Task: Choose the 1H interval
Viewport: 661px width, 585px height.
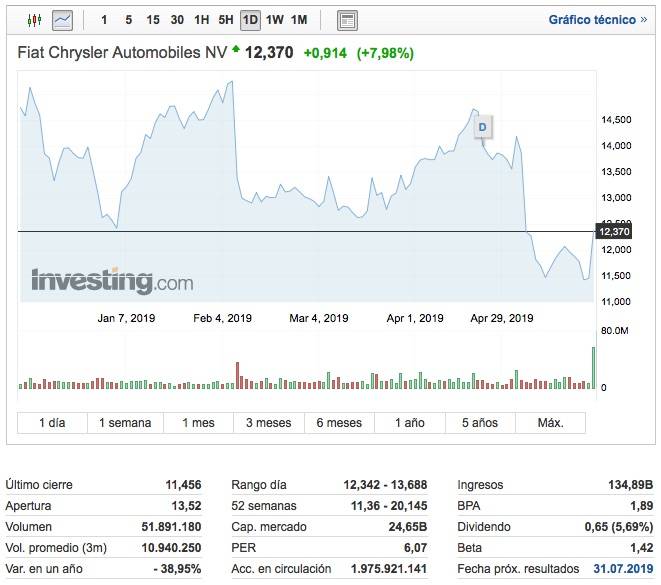Action: pyautogui.click(x=202, y=20)
